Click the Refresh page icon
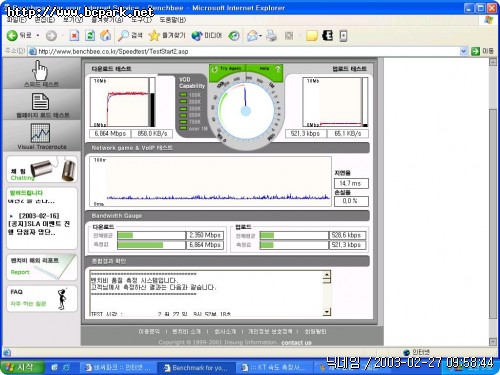The width and height of the screenshot is (500, 375). 90,35
